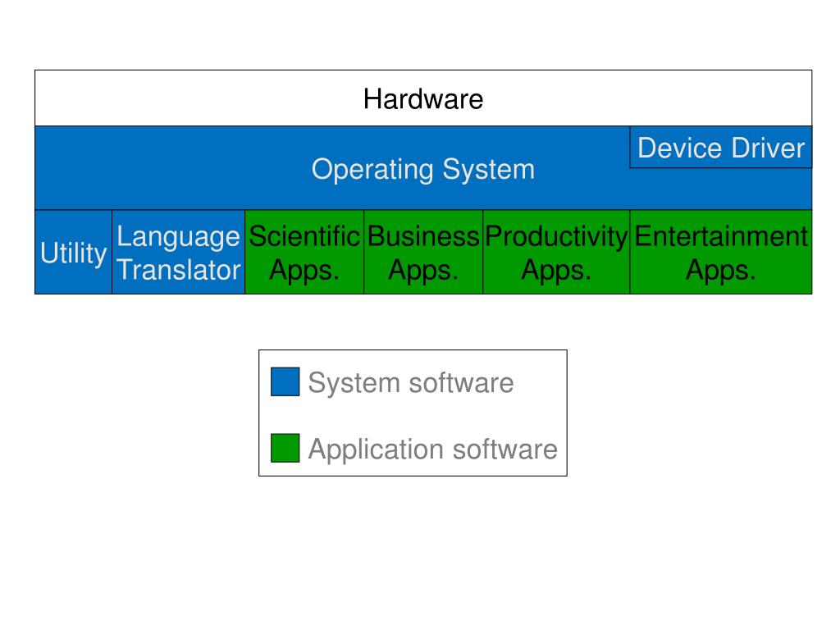
Task: Select the Scientific Apps. block
Action: click(304, 252)
